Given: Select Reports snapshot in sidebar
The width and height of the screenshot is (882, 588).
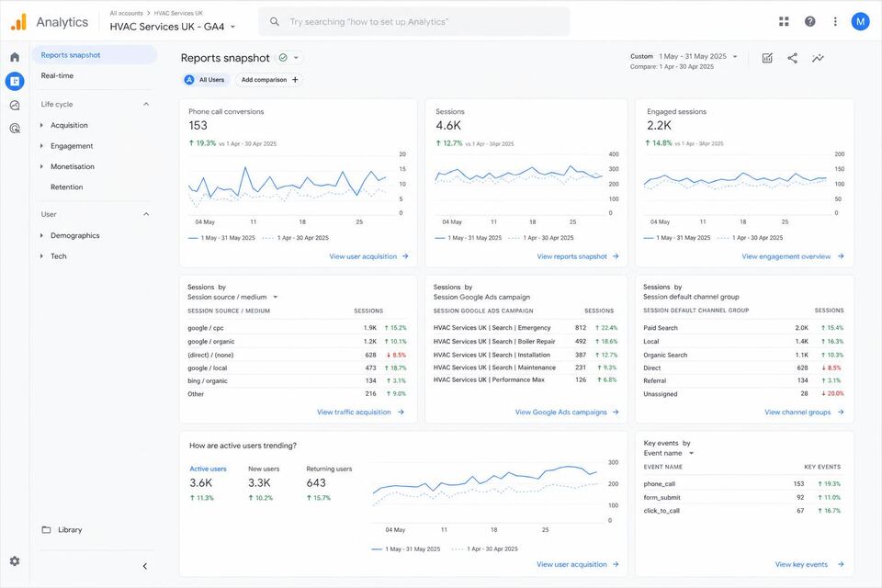Looking at the screenshot, I should point(95,55).
